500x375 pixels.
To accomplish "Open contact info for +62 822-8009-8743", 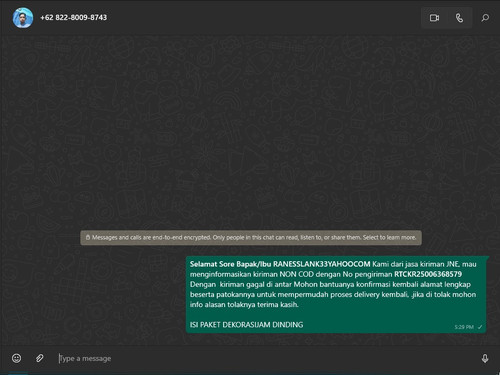I will pyautogui.click(x=74, y=18).
